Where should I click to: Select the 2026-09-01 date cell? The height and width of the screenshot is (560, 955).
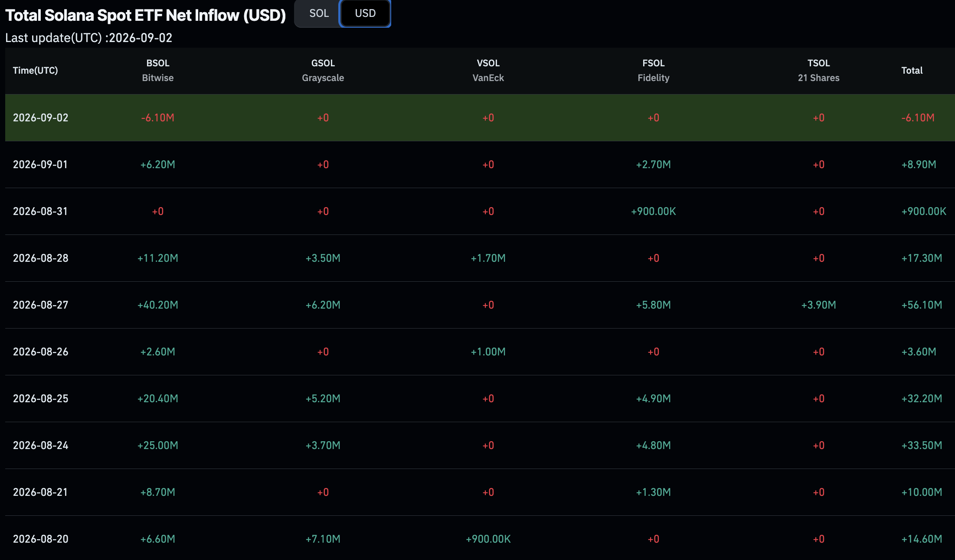40,164
